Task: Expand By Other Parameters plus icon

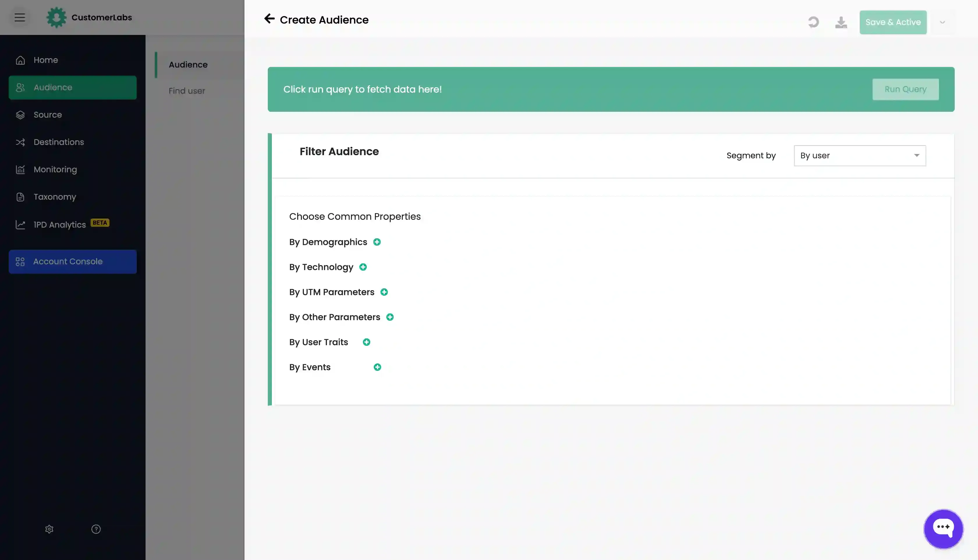Action: tap(389, 317)
